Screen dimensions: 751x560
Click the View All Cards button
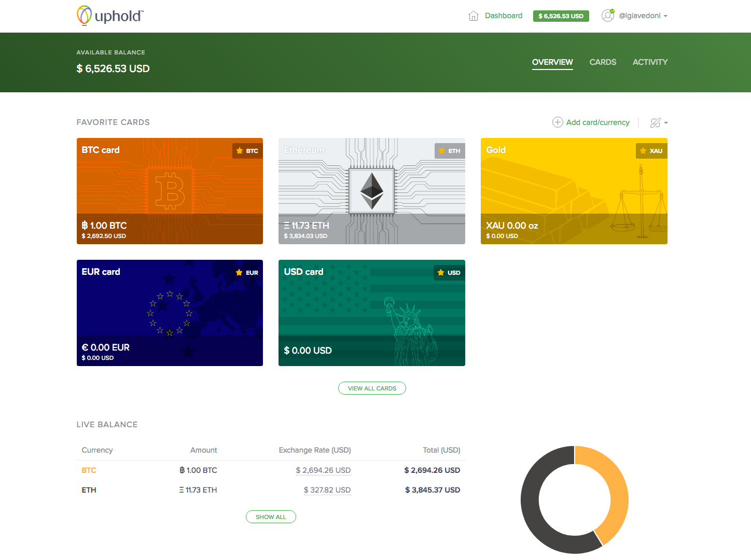click(x=372, y=388)
